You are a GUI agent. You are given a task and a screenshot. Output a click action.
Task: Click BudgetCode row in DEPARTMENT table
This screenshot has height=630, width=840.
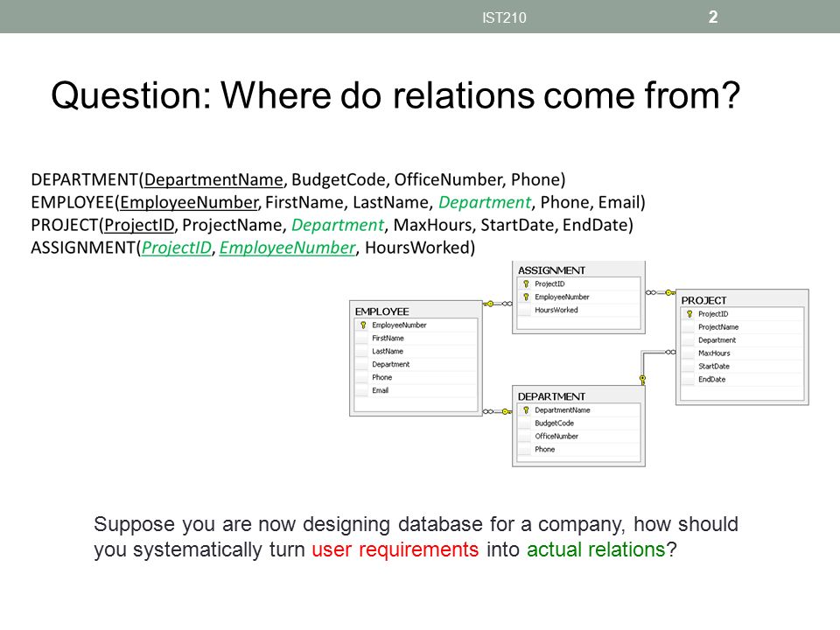pyautogui.click(x=578, y=423)
